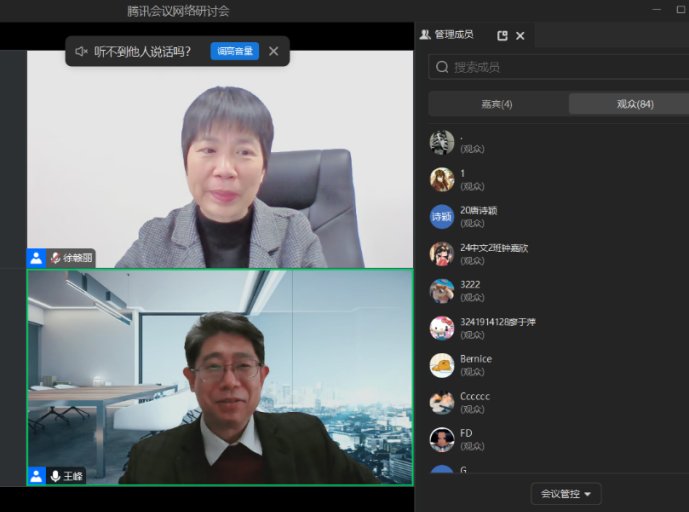
Task: Click the microphone icon beside 王峰
Action: click(x=55, y=476)
